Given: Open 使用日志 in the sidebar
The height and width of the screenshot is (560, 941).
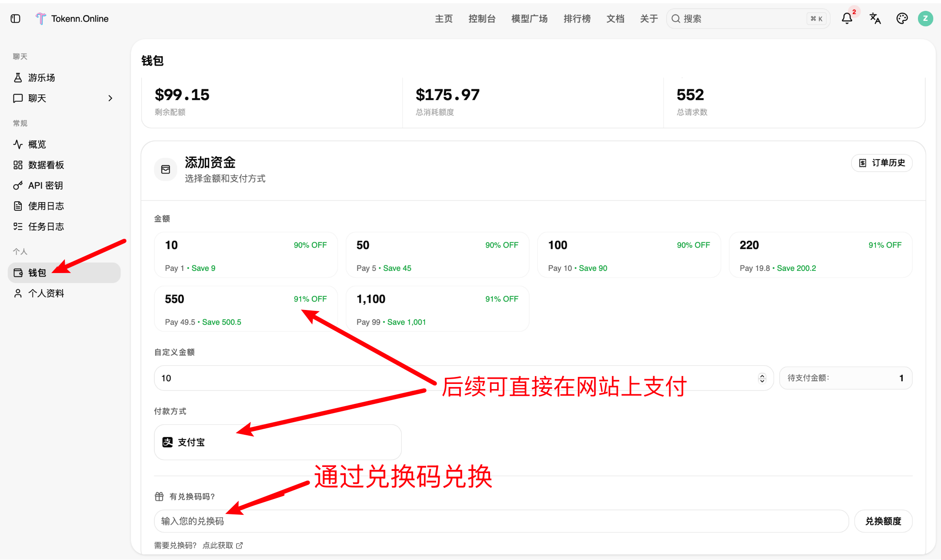Looking at the screenshot, I should (64, 206).
